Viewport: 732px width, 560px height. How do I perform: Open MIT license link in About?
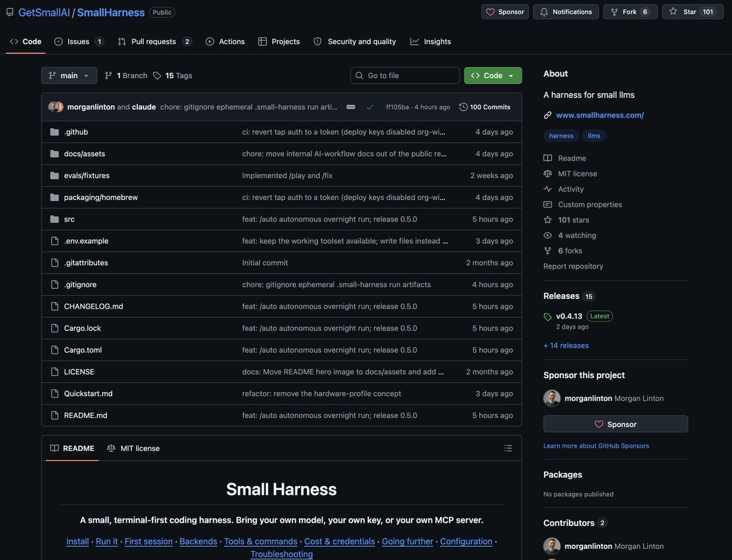[x=570, y=174]
